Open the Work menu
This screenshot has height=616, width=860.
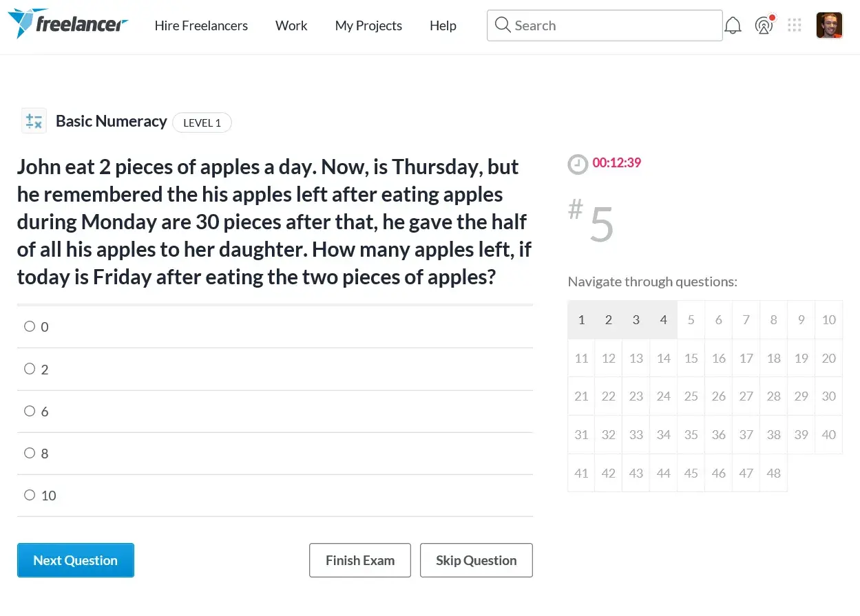coord(291,25)
